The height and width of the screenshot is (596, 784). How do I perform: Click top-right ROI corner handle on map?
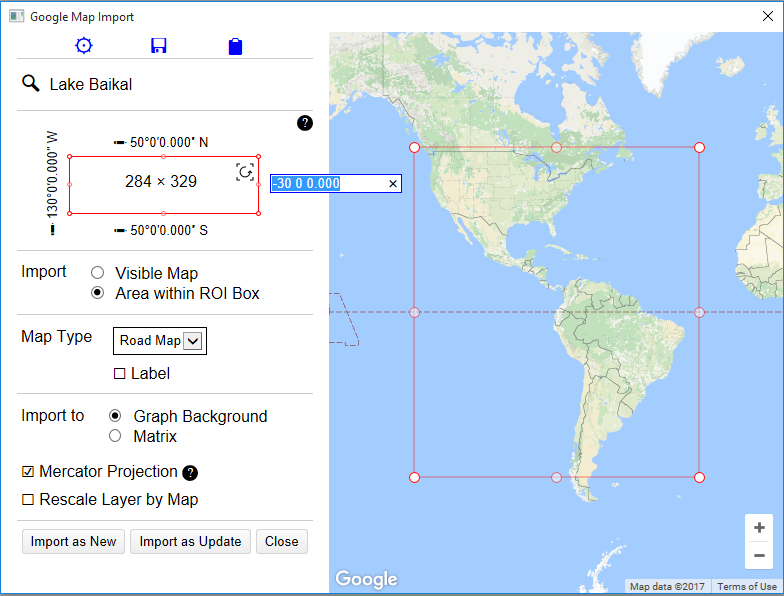[x=700, y=148]
